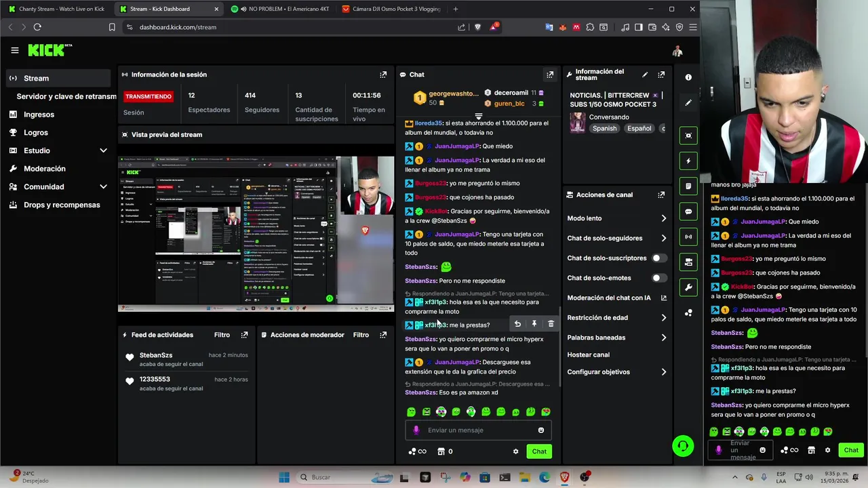The width and height of the screenshot is (868, 488).
Task: Open the hamburger menu beside Kick logo
Action: click(x=14, y=50)
